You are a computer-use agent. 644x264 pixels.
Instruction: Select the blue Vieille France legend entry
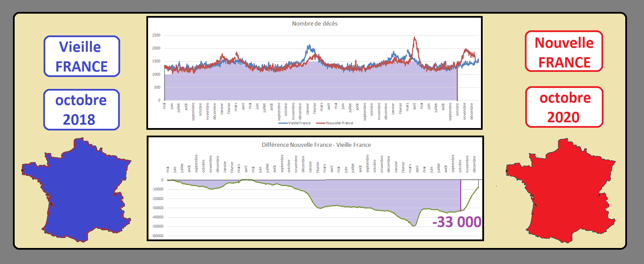point(295,123)
